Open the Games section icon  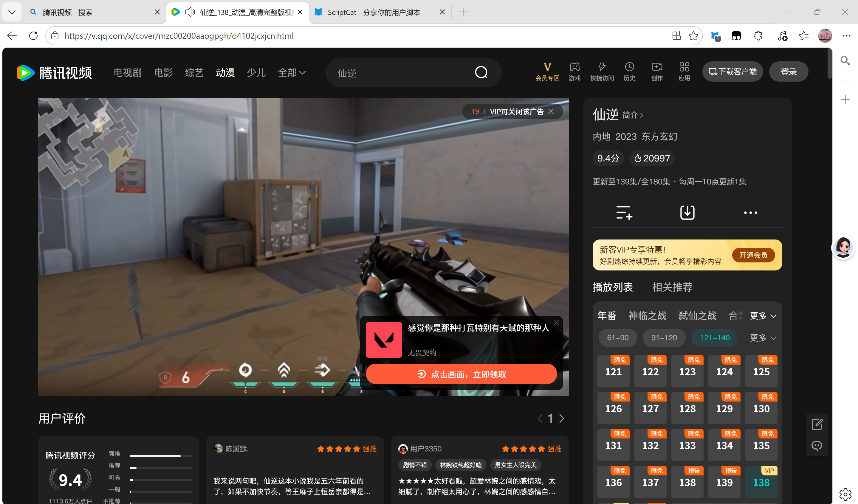tap(574, 71)
